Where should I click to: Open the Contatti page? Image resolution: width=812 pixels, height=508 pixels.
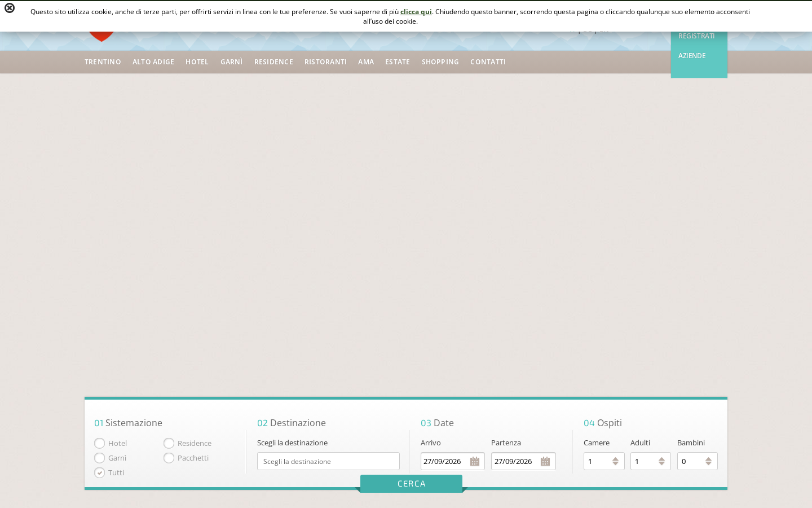coord(488,62)
